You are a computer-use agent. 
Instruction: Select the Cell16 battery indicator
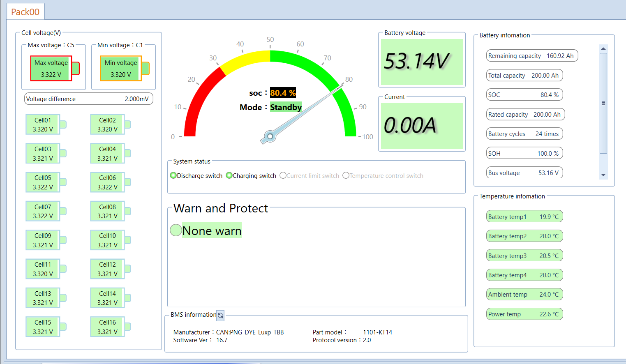(110, 327)
